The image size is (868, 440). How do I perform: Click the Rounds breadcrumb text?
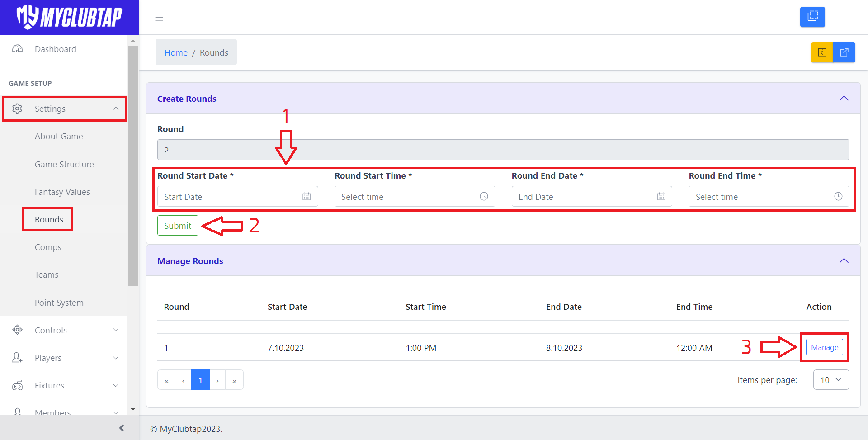pos(214,52)
